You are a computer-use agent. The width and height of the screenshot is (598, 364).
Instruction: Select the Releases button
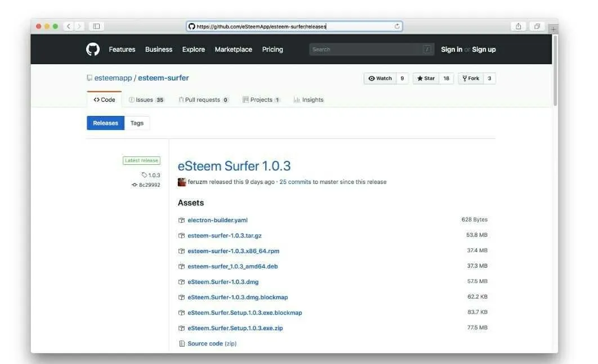point(106,123)
